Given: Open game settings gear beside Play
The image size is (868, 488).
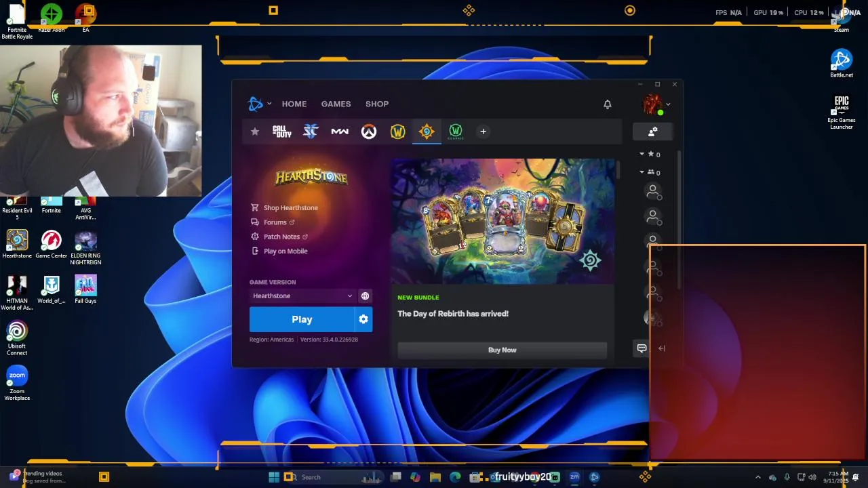Looking at the screenshot, I should (x=363, y=319).
